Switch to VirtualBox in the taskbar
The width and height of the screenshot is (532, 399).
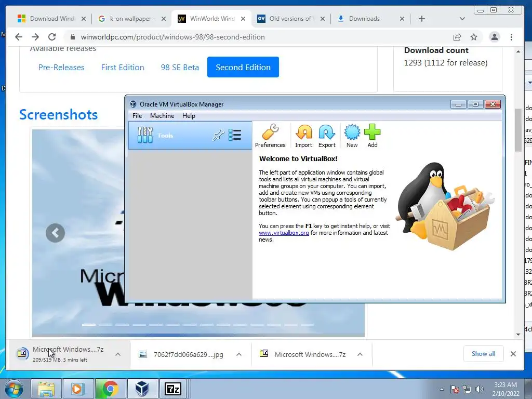coord(142,389)
